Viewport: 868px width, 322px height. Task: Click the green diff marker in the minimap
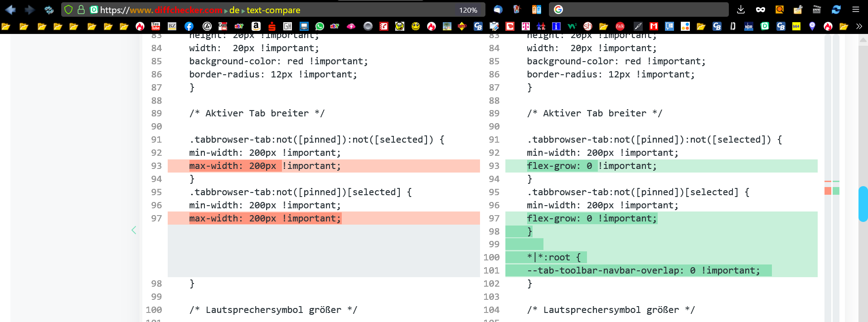(836, 191)
